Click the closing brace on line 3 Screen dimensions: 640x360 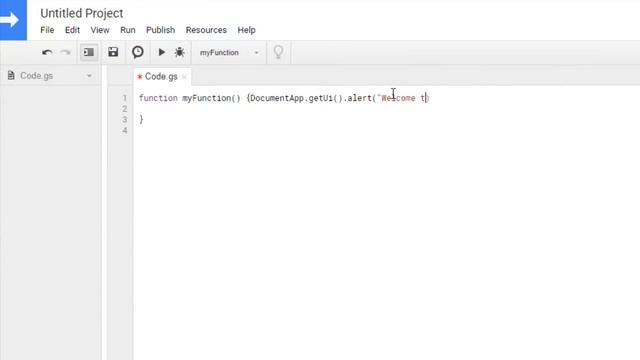coord(141,119)
